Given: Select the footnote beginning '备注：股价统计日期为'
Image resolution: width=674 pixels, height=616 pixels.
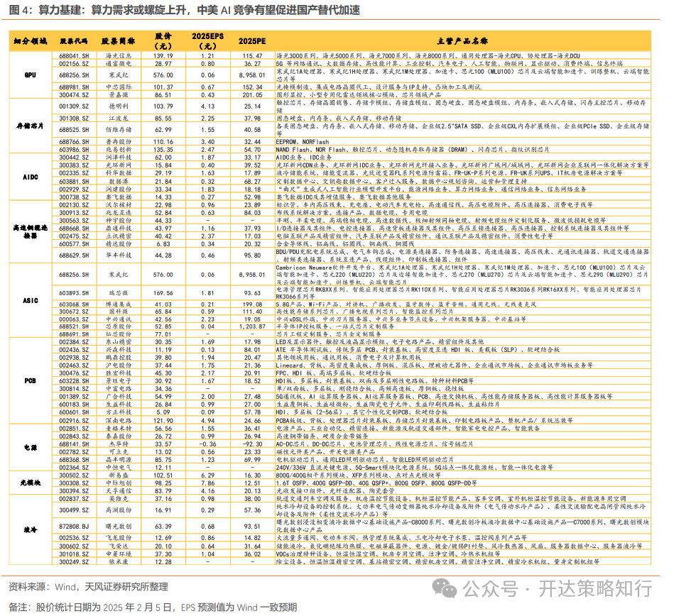Looking at the screenshot, I should coord(153,607).
